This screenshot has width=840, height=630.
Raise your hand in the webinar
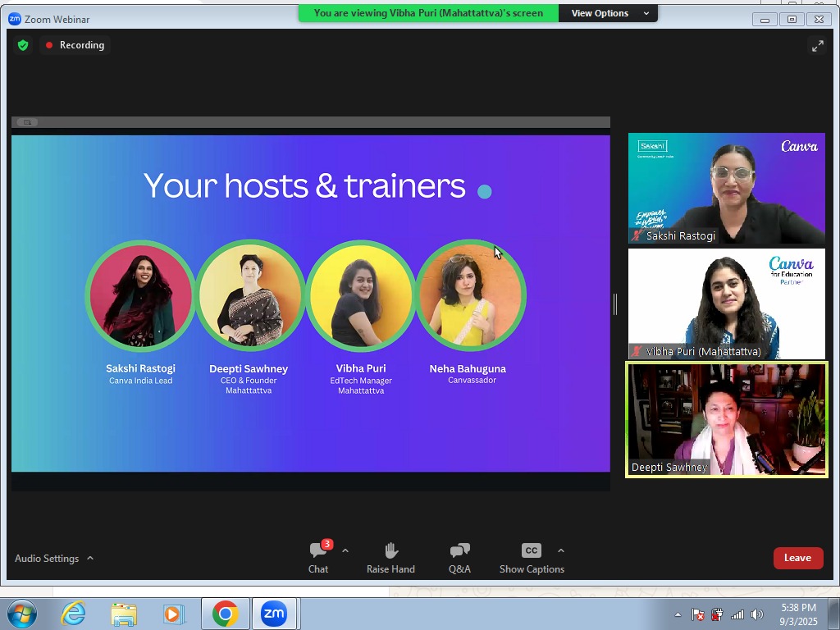[390, 557]
